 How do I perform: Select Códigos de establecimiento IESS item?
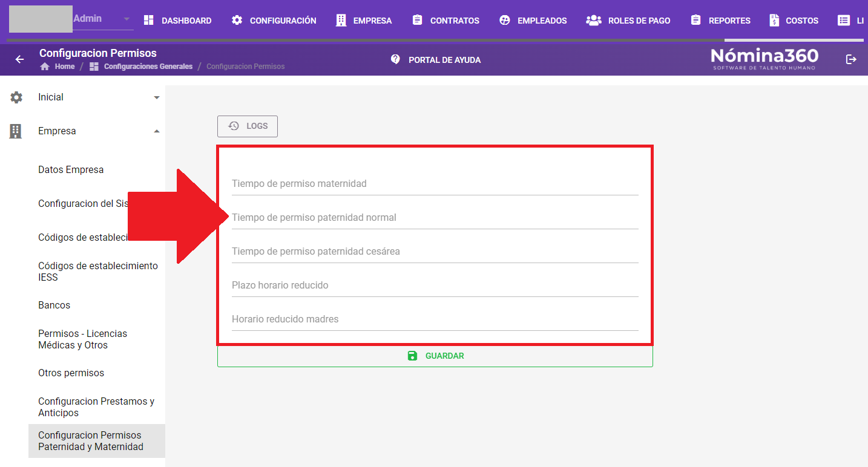[97, 272]
